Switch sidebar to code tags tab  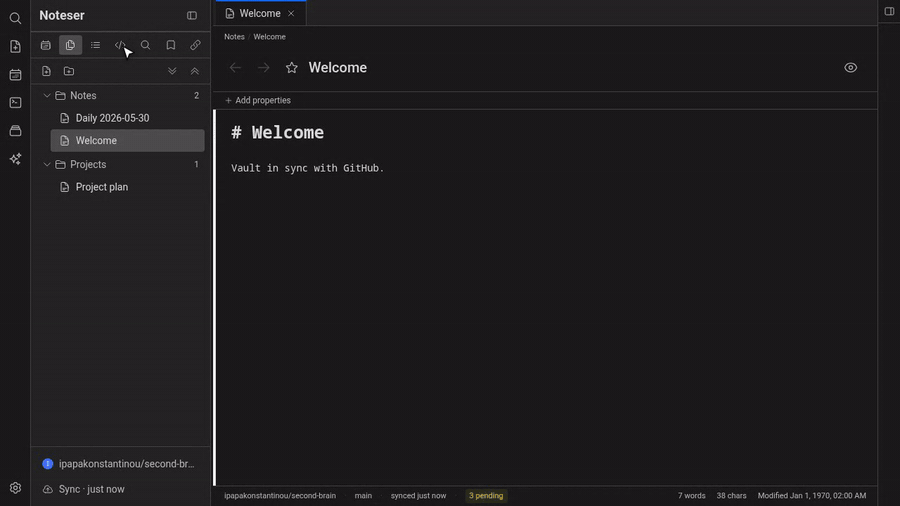[x=120, y=45]
